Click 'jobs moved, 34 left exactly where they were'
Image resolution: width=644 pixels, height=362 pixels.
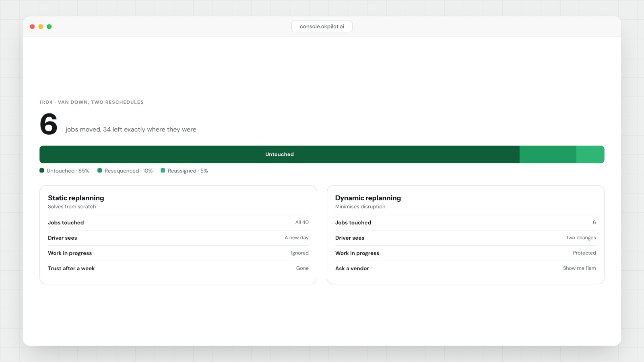(x=131, y=130)
